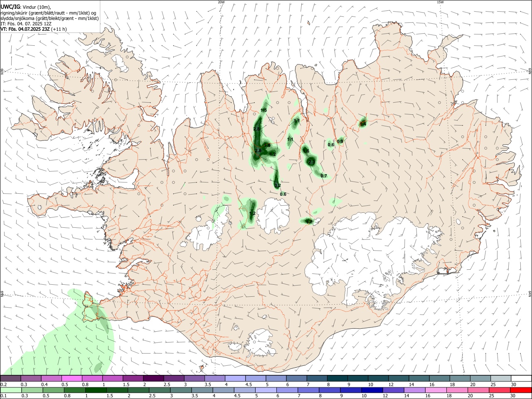
Task: Select the 2.3 precipitation value label
Action: [x=312, y=162]
